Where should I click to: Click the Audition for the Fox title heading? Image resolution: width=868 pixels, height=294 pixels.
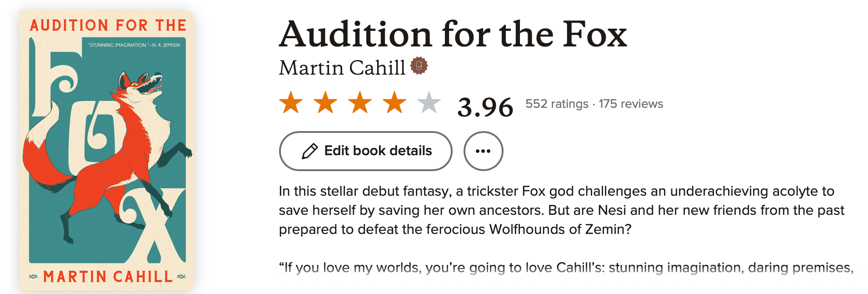click(453, 34)
